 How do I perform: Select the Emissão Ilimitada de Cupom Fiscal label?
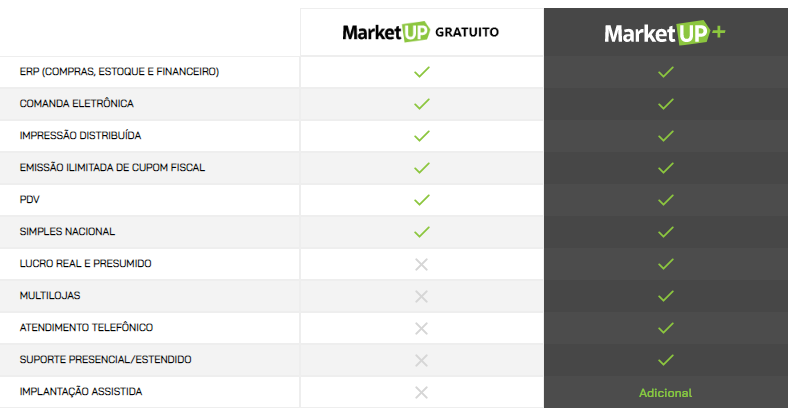[x=112, y=167]
